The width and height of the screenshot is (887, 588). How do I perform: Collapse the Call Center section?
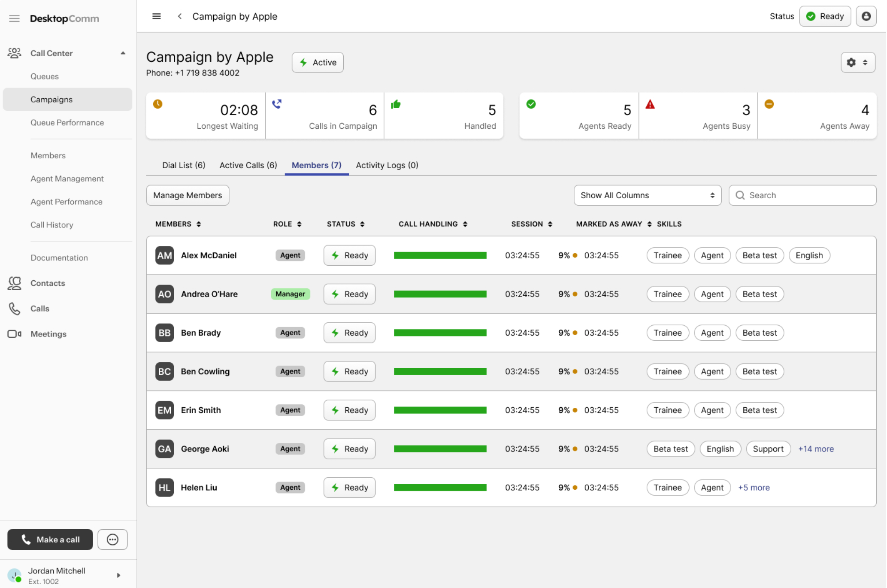point(123,53)
